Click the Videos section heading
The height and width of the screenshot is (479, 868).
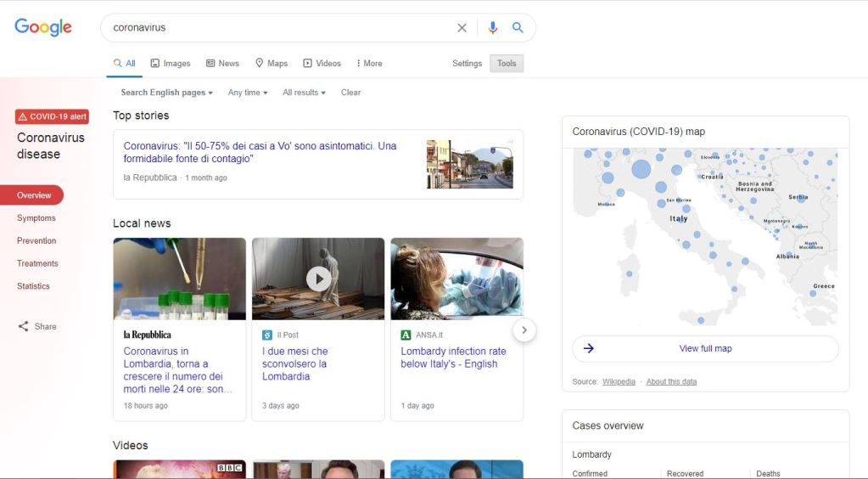click(131, 445)
